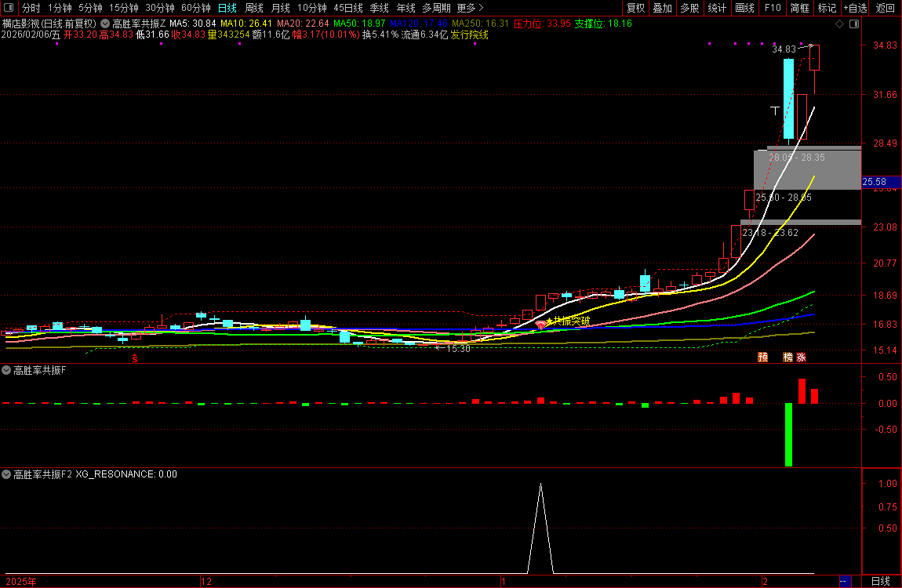Open the 画线 drawing tools
902x588 pixels.
(744, 8)
